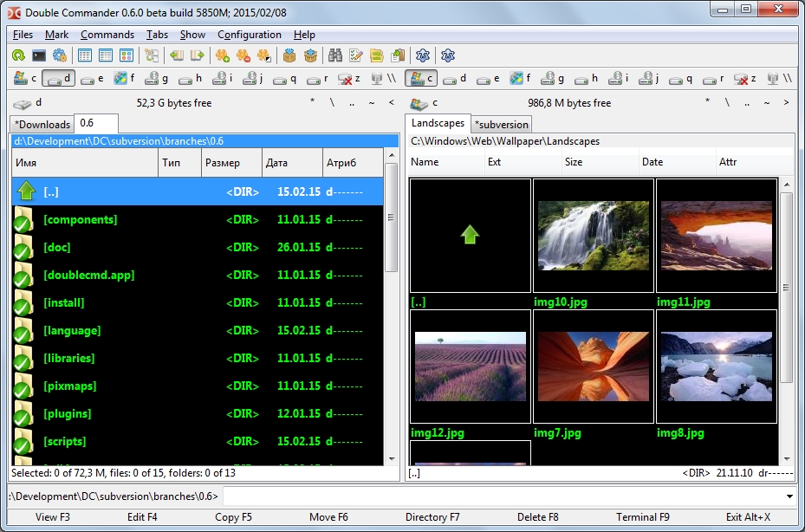Click the Refresh toolbar icon
805x532 pixels.
(18, 55)
